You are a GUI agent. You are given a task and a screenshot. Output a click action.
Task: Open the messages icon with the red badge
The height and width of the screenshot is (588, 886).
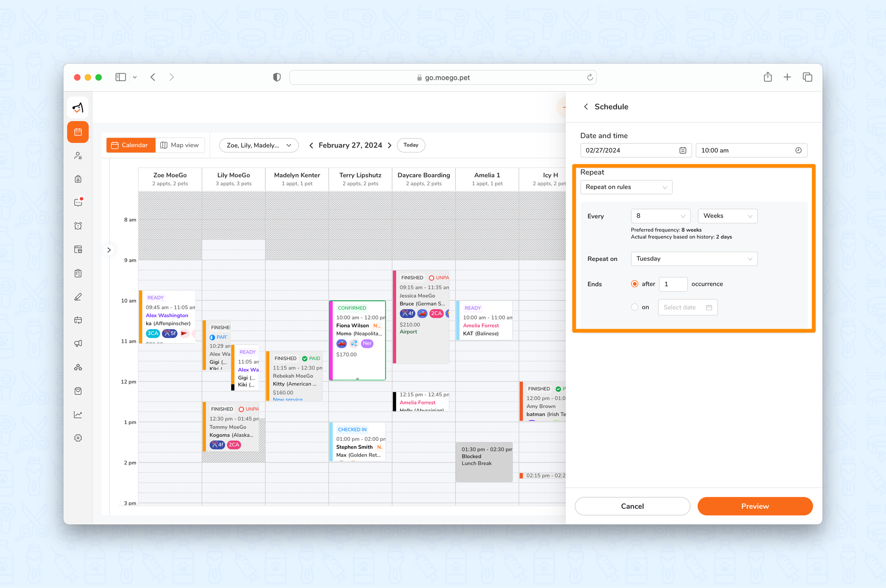tap(78, 202)
